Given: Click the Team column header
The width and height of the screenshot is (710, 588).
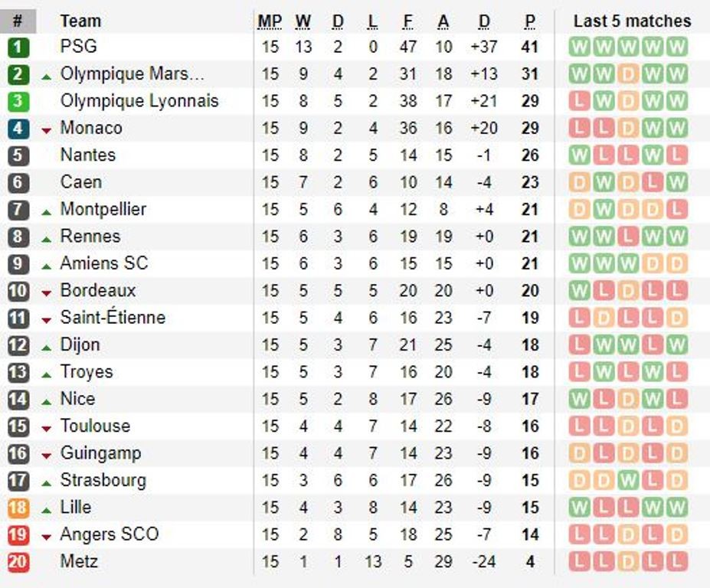Looking at the screenshot, I should (x=80, y=21).
